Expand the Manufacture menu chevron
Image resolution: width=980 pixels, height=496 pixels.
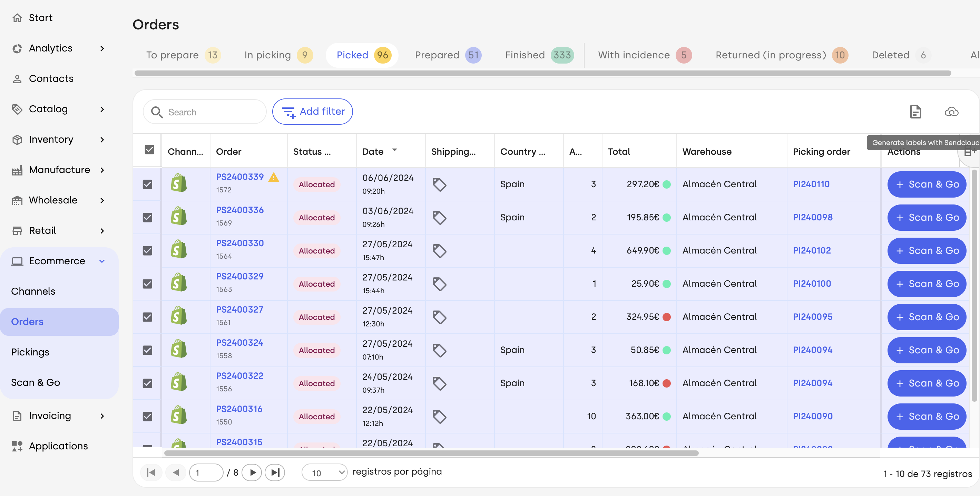[x=102, y=170]
